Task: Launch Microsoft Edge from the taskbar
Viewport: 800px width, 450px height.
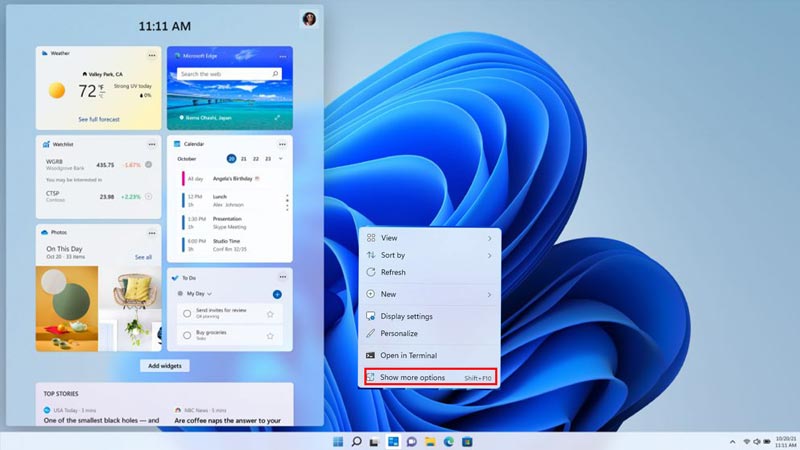Action: (448, 441)
